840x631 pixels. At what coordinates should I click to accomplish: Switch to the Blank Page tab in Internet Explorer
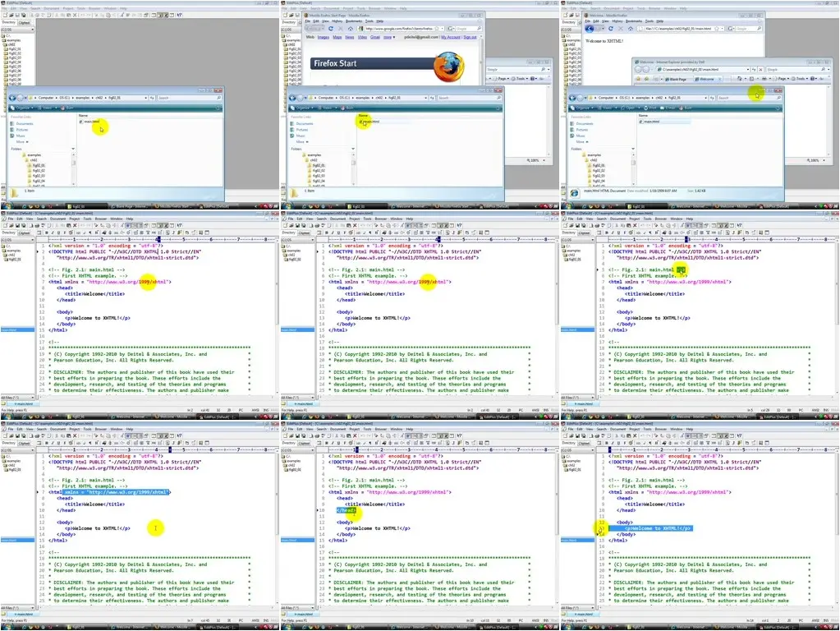click(677, 80)
